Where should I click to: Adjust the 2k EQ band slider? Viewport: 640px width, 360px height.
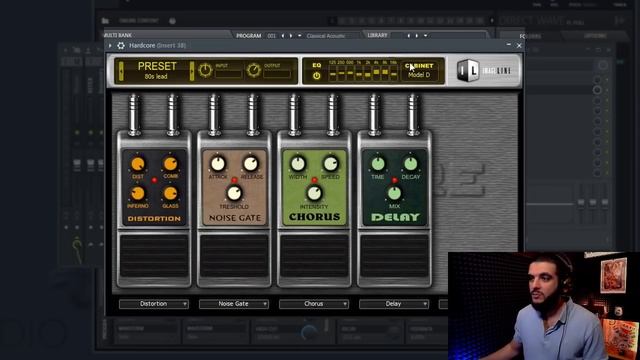[x=368, y=74]
